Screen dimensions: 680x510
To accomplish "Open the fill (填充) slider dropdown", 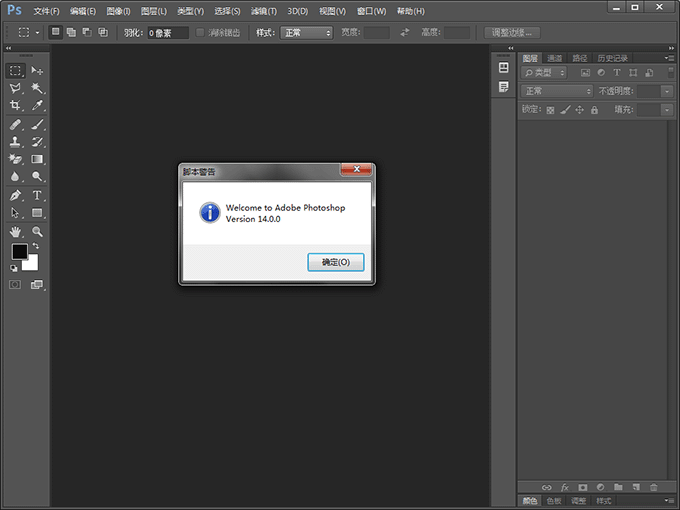I will click(x=667, y=110).
